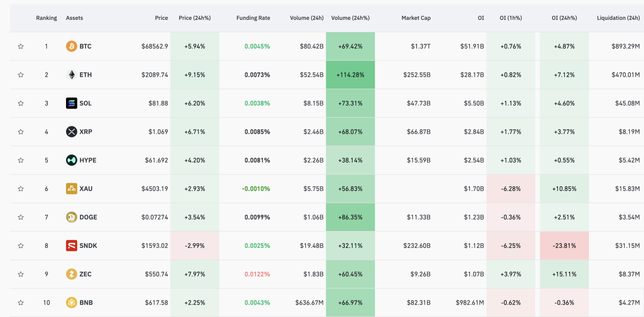Open the XAU asset link
Viewport: 644px width, 317px height.
click(86, 189)
